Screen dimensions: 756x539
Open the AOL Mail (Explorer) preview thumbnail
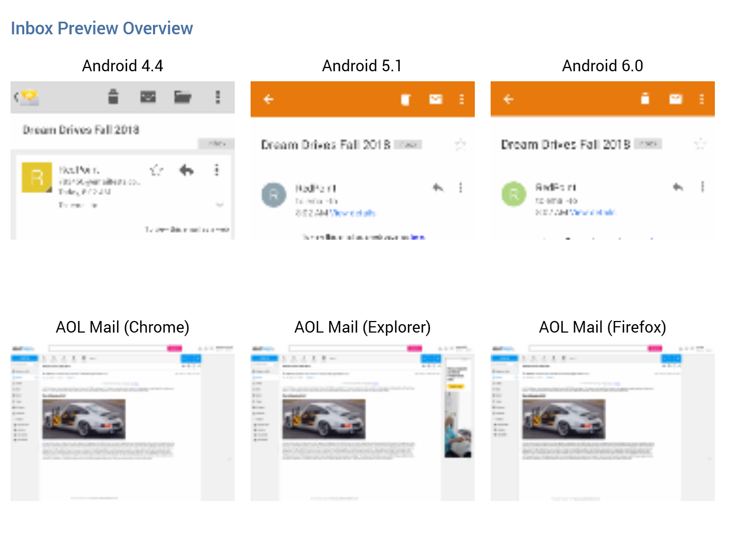click(362, 422)
